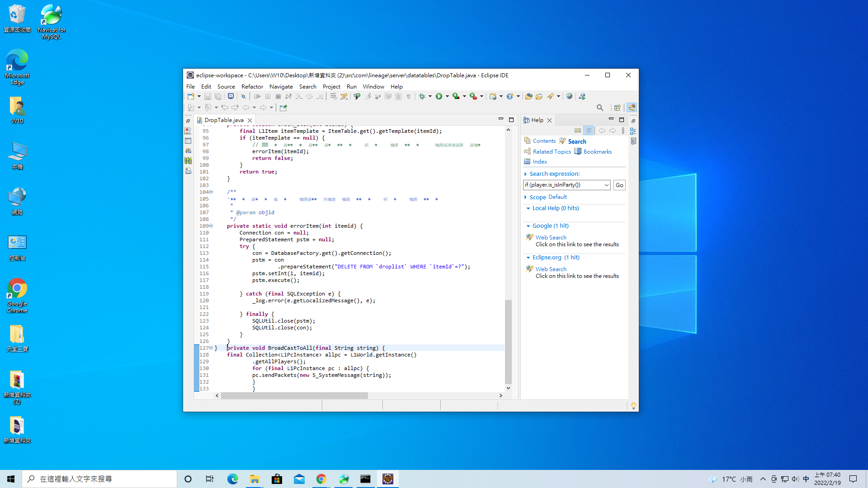This screenshot has height=488, width=868.
Task: Activate the Java perspective toggle button
Action: [632, 108]
